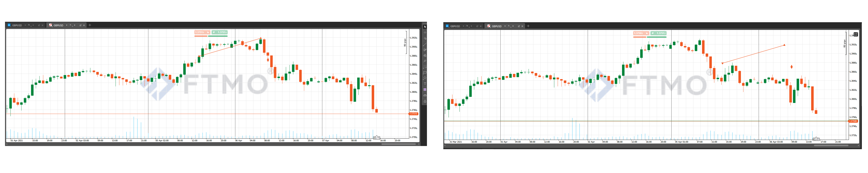
Task: Close active GBPUSD tab in right window
Action: pyautogui.click(x=522, y=27)
